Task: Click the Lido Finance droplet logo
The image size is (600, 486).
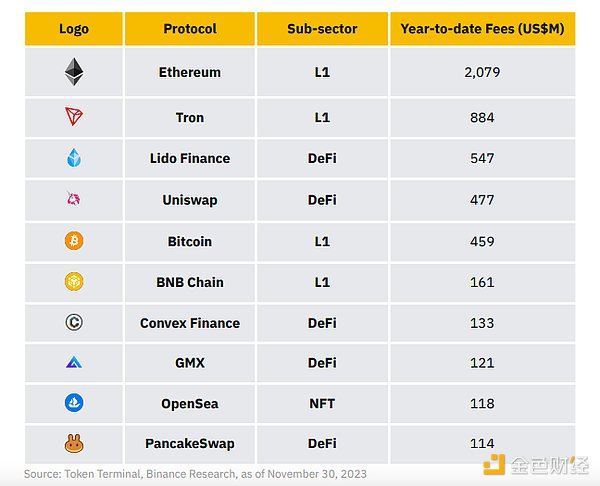Action: coord(74,158)
